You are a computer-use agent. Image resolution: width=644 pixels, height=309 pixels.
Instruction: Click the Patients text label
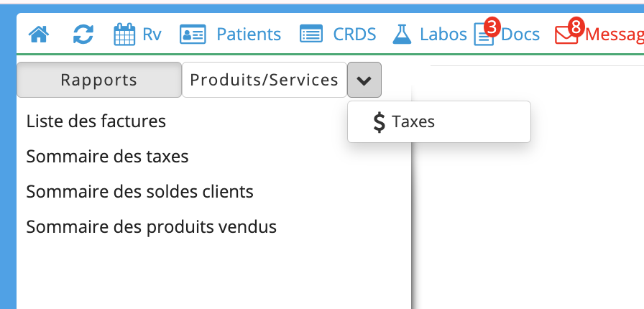click(x=249, y=34)
